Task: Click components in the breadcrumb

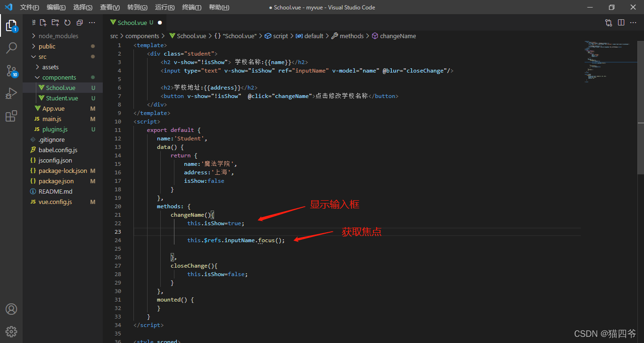Action: pos(142,36)
